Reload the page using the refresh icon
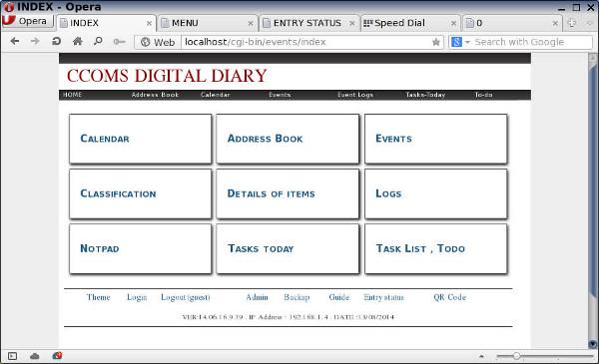Screen dimensions: 599x364 56,41
